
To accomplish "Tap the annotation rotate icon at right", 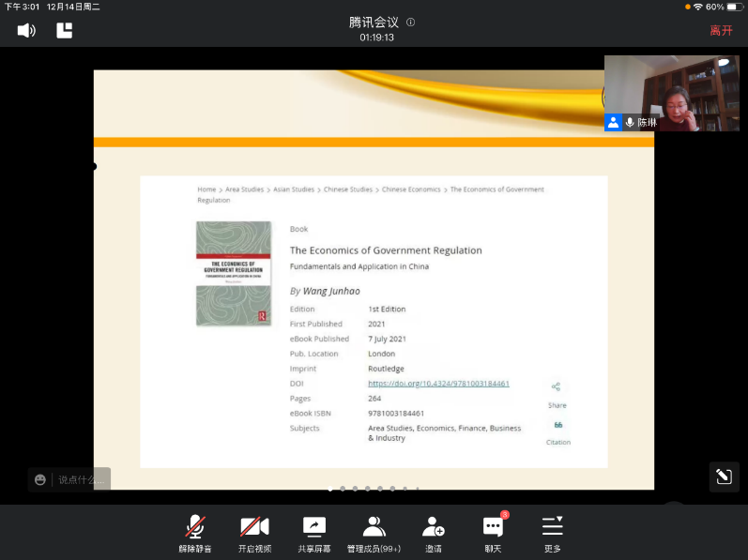I will tap(724, 477).
